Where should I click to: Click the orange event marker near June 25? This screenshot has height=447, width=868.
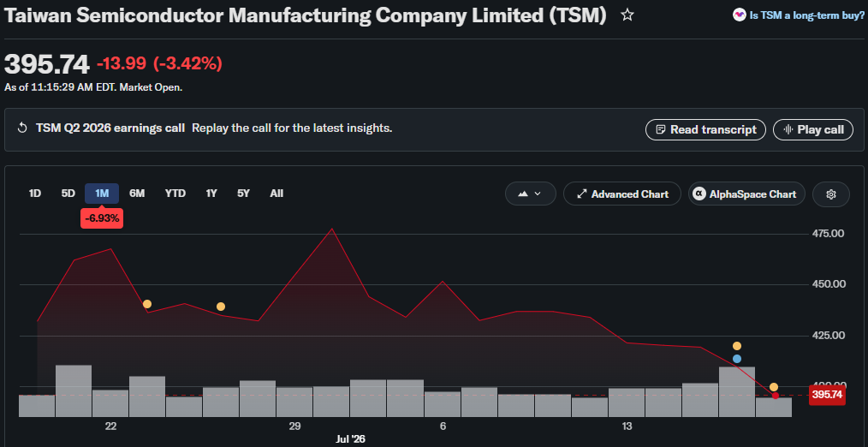click(x=220, y=307)
